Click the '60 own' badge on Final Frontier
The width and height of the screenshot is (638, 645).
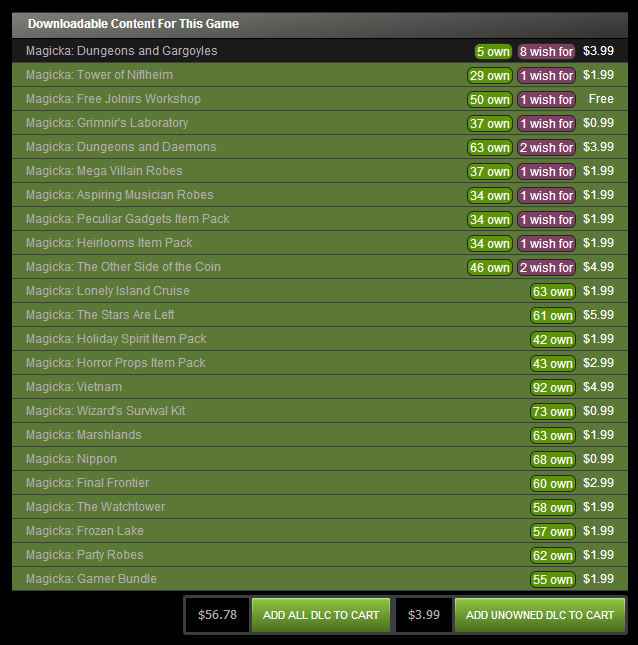click(x=553, y=484)
